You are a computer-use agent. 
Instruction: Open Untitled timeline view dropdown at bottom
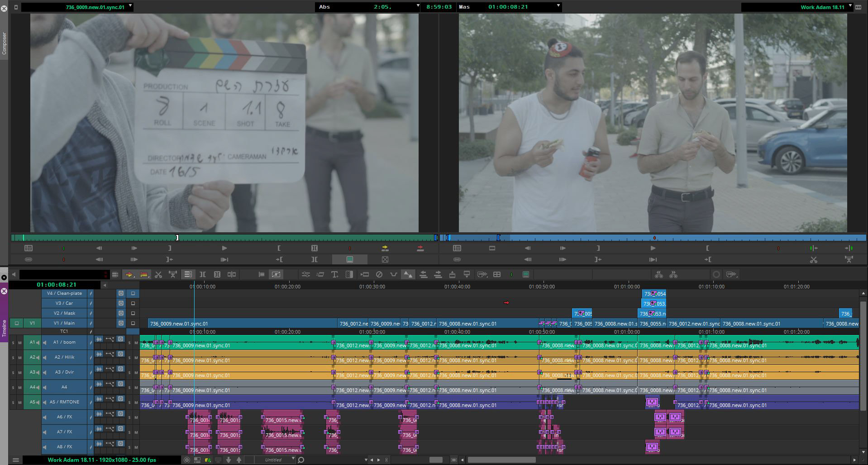(293, 459)
